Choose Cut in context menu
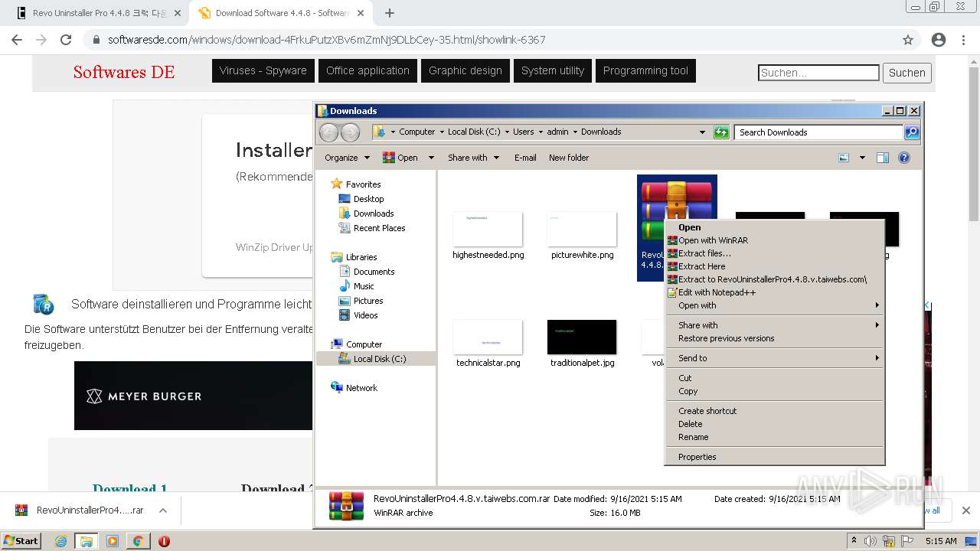 [774, 378]
